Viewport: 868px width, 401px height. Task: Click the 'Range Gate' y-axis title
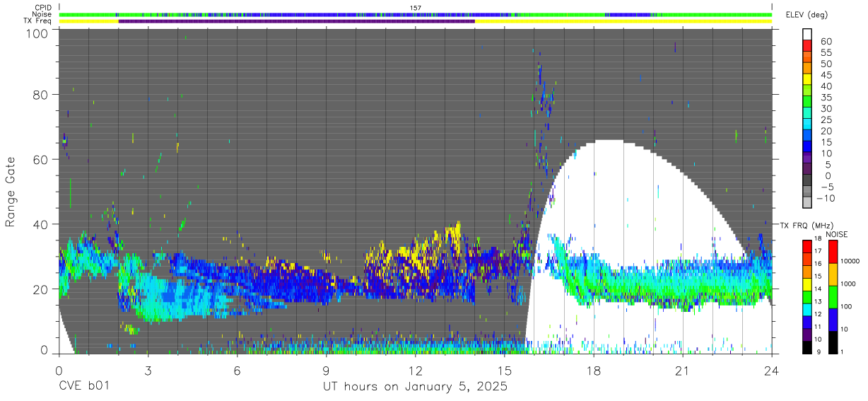pyautogui.click(x=11, y=192)
